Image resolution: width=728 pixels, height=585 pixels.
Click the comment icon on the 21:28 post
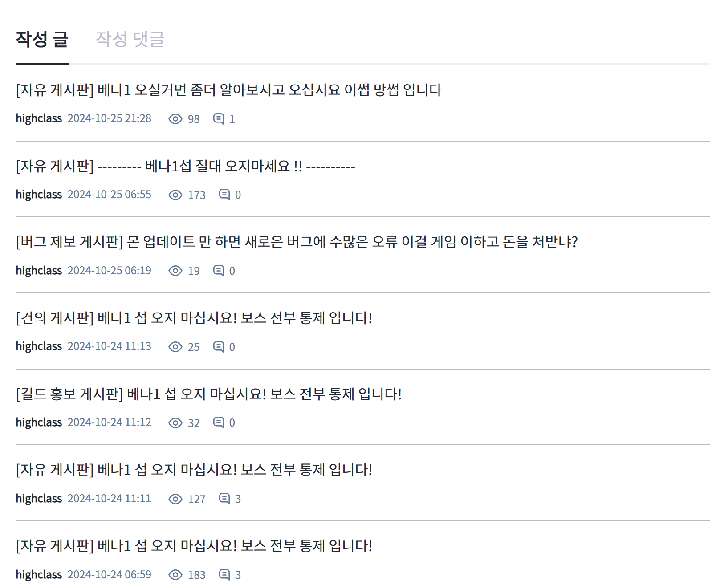coord(219,119)
